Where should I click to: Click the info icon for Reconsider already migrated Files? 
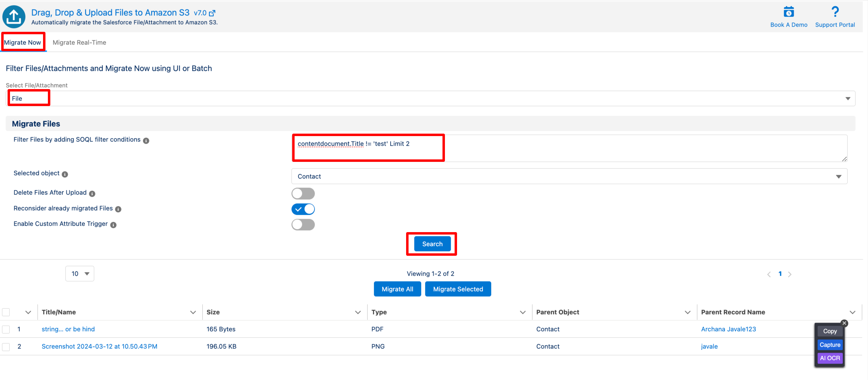click(x=118, y=209)
